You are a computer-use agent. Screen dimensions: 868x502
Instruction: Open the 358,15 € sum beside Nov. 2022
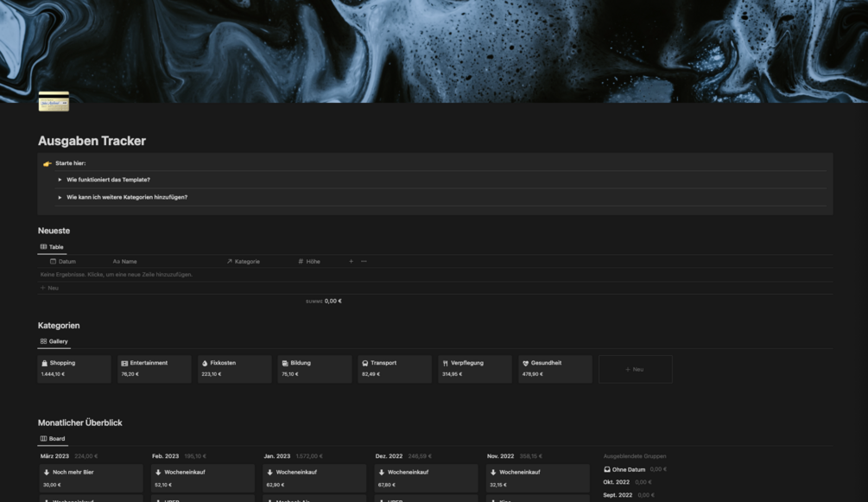531,456
